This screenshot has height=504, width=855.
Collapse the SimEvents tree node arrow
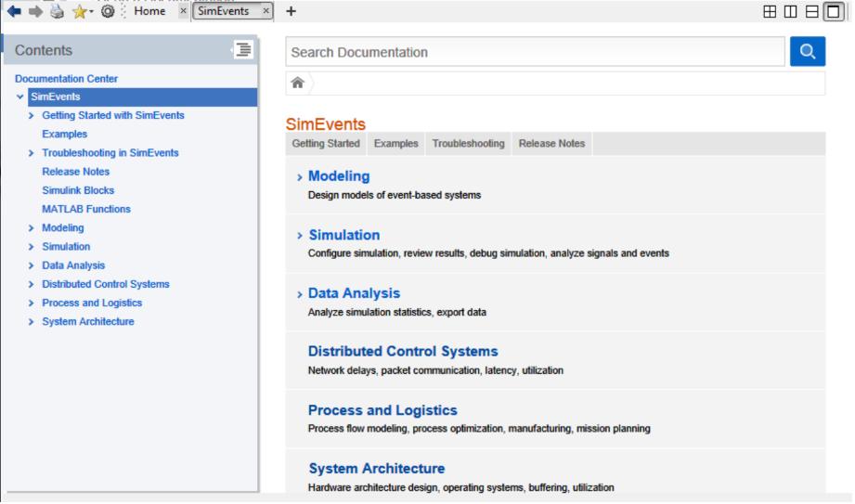[x=20, y=97]
